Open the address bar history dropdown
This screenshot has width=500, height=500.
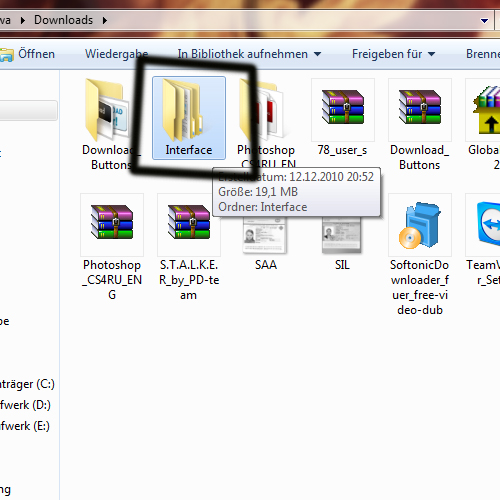coord(484,21)
